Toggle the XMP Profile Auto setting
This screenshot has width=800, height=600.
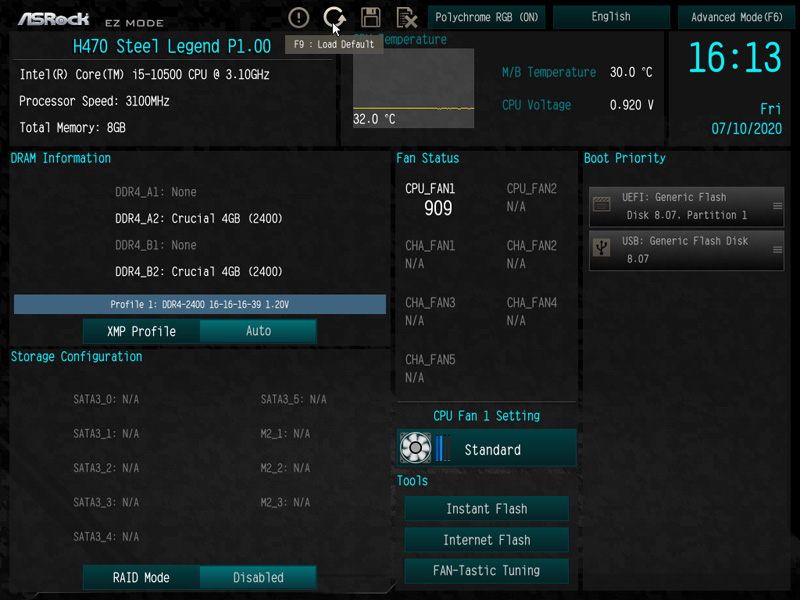[258, 331]
